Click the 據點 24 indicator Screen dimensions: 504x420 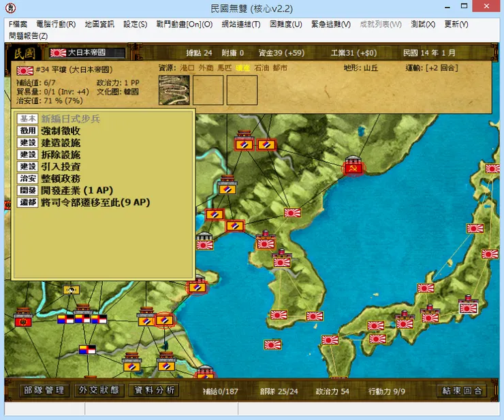pyautogui.click(x=199, y=52)
